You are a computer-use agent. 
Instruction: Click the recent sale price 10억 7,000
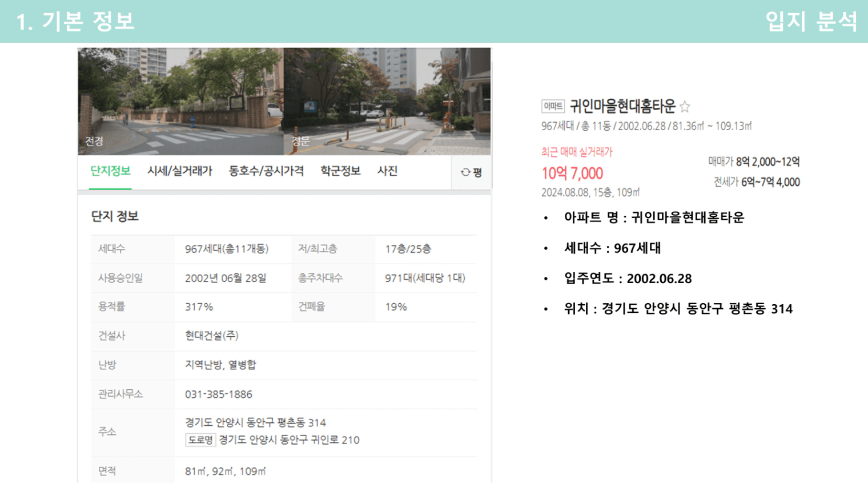572,174
